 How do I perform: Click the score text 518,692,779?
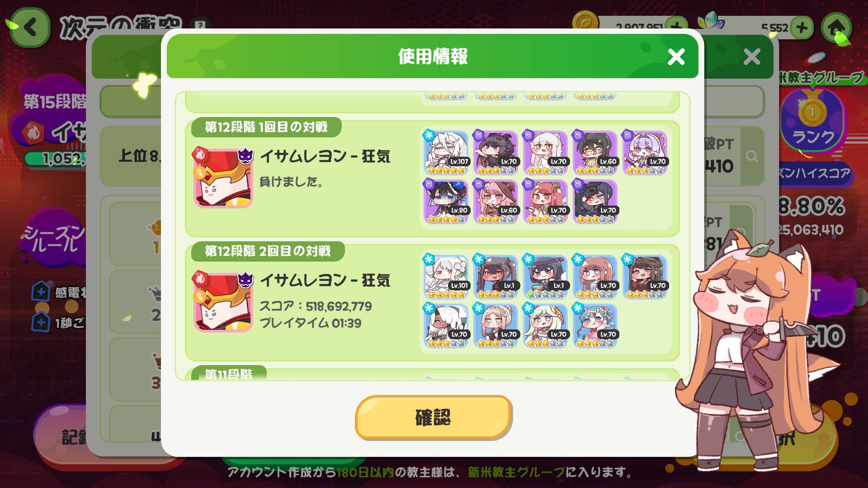(339, 306)
